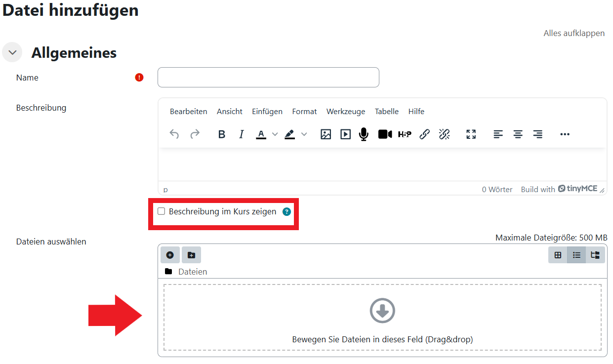
Task: Click the Bold formatting icon
Action: 222,134
